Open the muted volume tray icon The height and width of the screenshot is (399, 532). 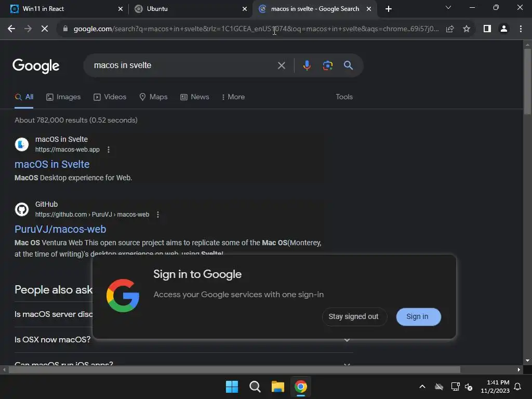coord(469,387)
